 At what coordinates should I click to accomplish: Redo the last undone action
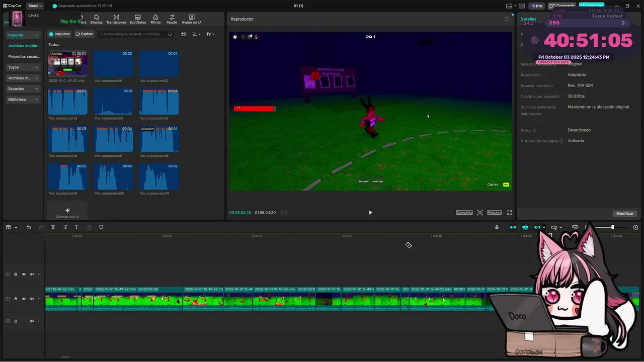click(x=41, y=227)
